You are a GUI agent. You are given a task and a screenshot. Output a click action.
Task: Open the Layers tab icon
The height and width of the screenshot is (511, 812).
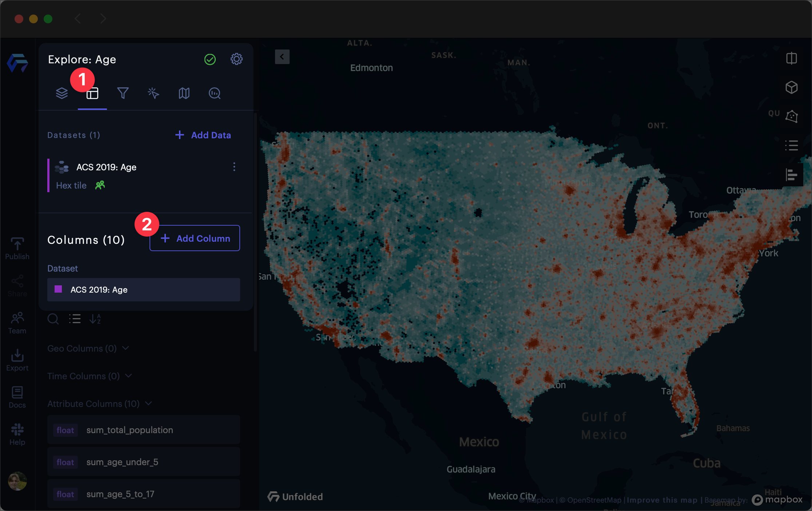click(x=62, y=94)
